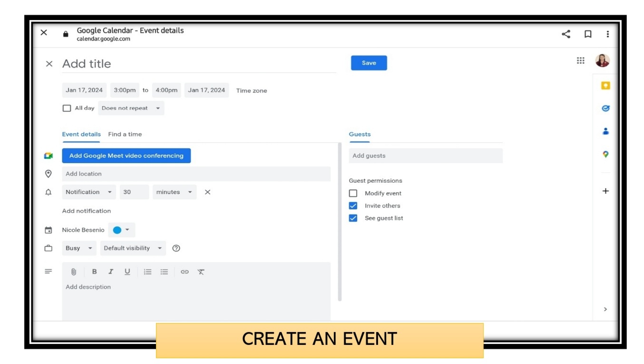Click the Add title field
644x364 pixels.
199,64
